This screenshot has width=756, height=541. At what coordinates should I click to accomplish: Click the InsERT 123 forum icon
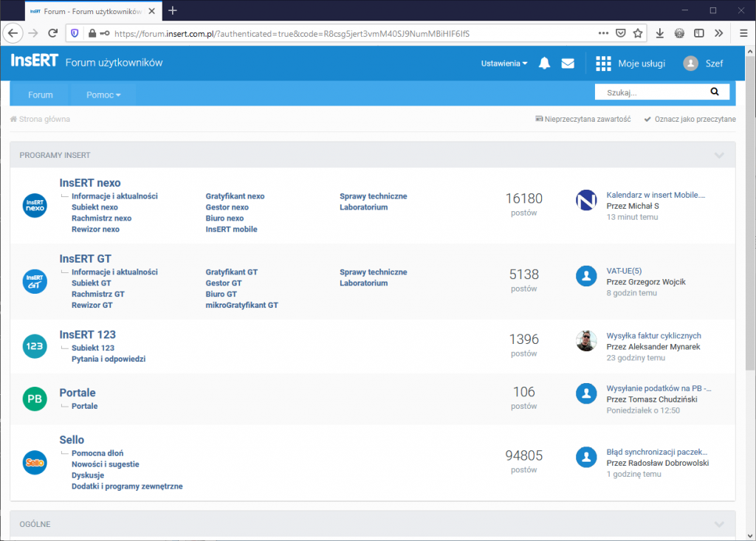[35, 346]
